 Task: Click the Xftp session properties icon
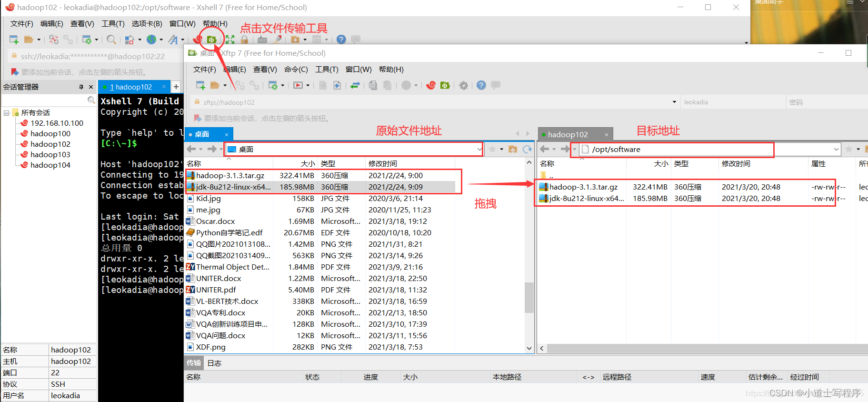[273, 85]
